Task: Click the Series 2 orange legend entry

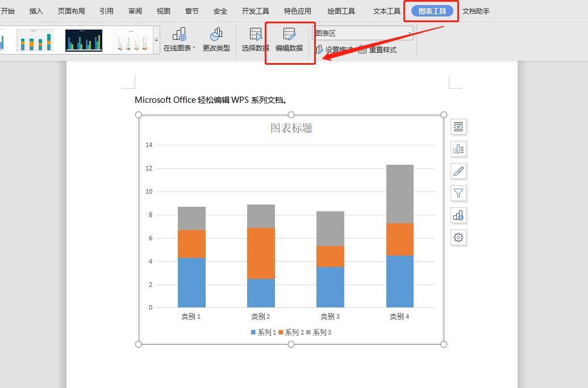Action: click(291, 332)
